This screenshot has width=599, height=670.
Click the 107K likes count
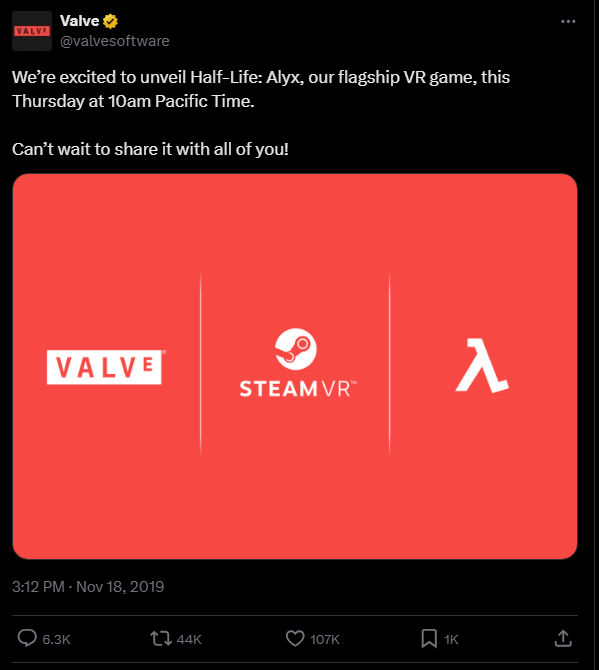pyautogui.click(x=325, y=640)
